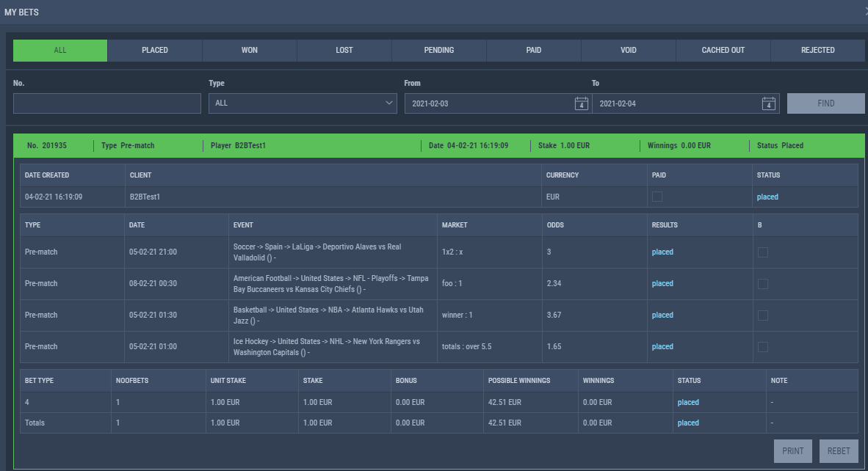This screenshot has width=868, height=471.
Task: Tick the B checkbox for Tampa Bay Buccaneers row
Action: [763, 284]
